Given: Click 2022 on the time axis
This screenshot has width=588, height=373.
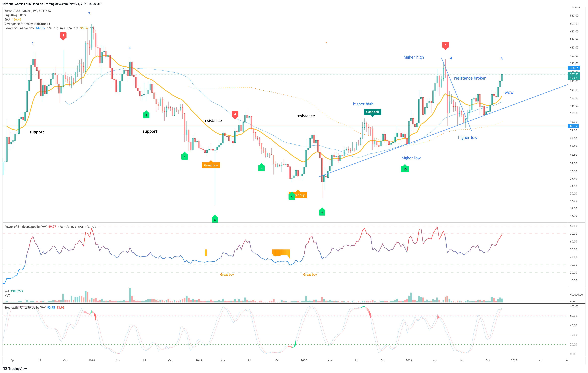Looking at the screenshot, I should 514,361.
